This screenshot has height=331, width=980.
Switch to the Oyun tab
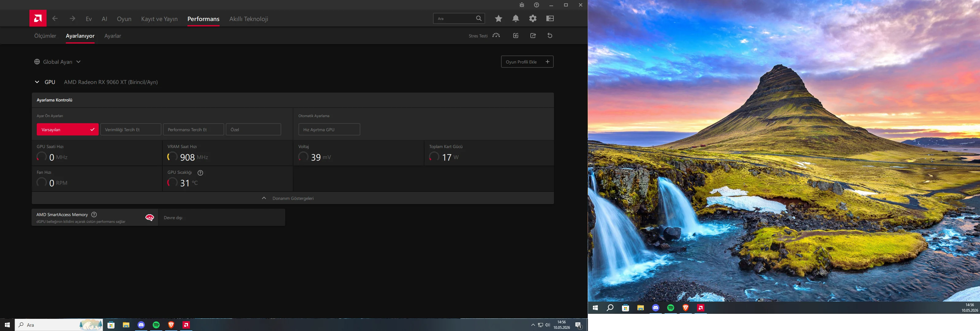click(124, 19)
